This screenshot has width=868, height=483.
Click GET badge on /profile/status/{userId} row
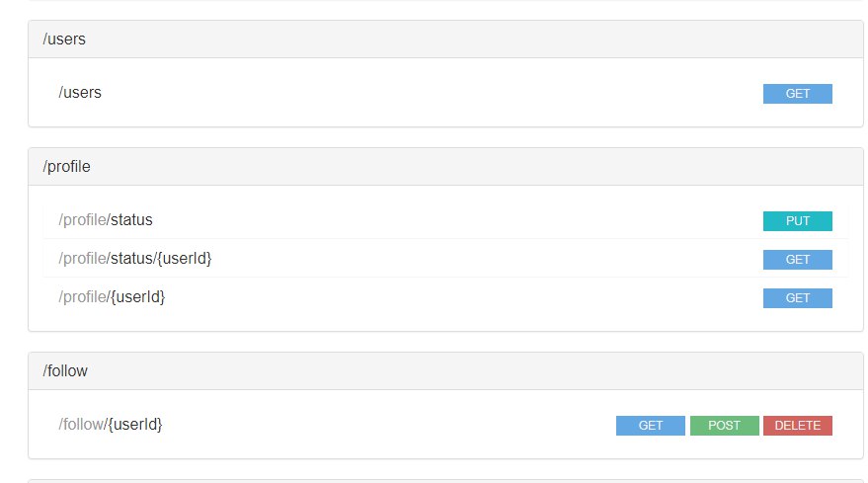coord(797,260)
